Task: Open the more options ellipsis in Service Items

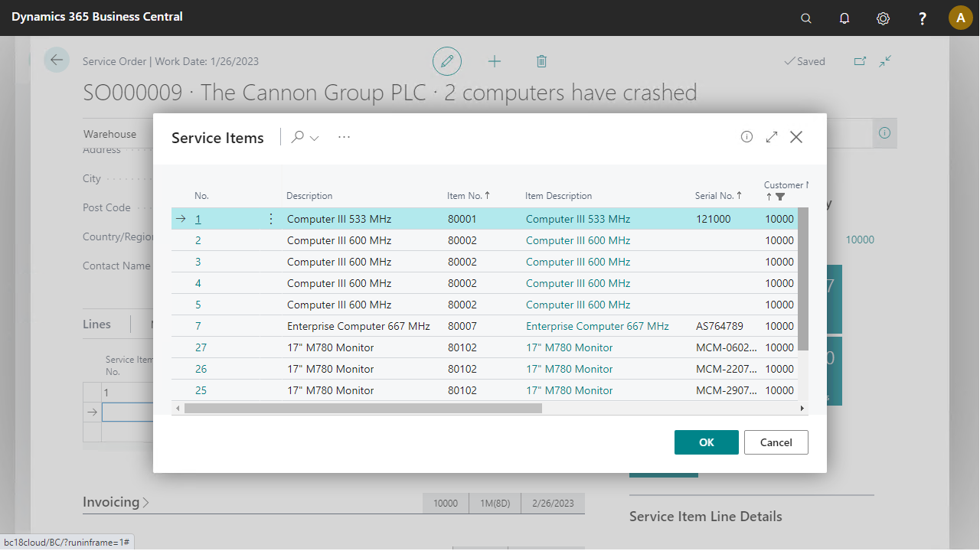Action: point(344,137)
